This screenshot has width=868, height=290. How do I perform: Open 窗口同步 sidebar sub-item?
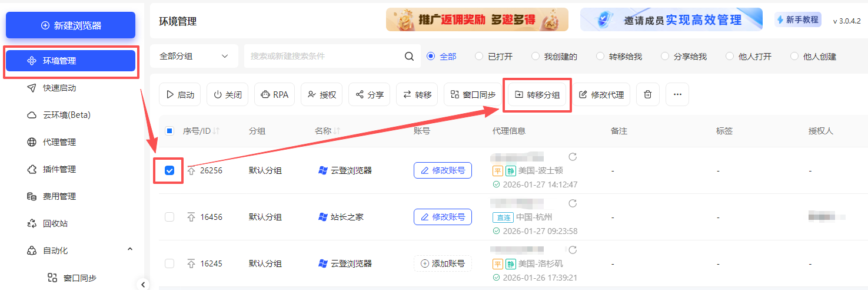79,278
